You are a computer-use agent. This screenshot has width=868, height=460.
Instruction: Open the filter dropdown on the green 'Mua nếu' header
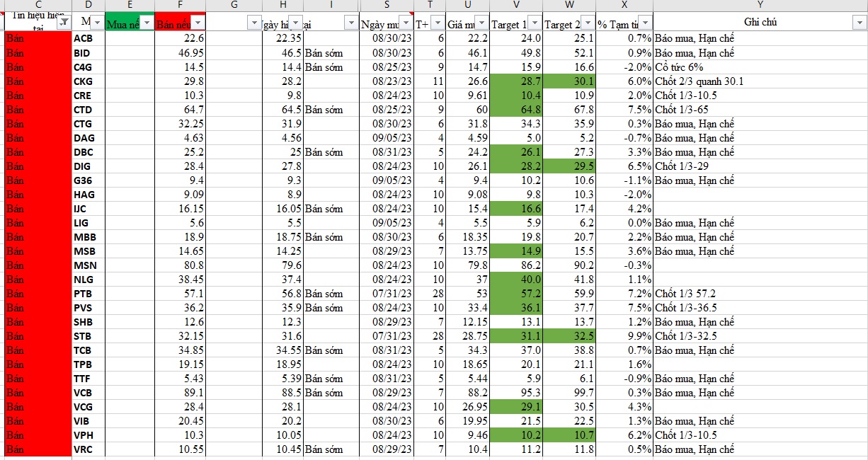147,23
